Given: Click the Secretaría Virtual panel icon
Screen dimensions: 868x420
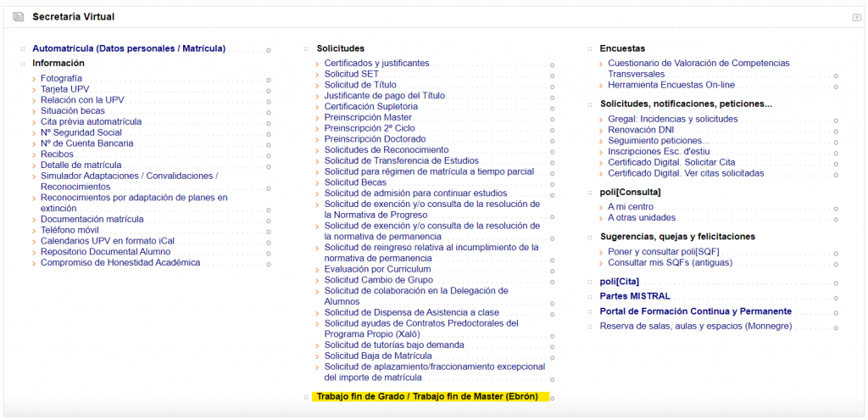Looking at the screenshot, I should [x=19, y=17].
